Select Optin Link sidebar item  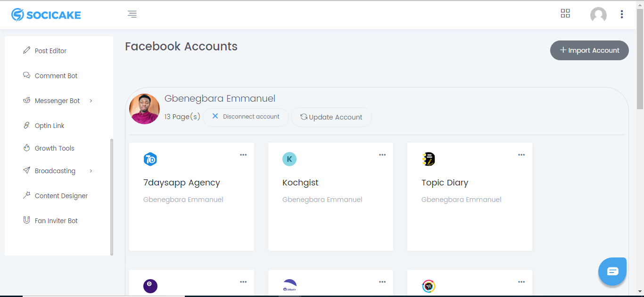50,126
